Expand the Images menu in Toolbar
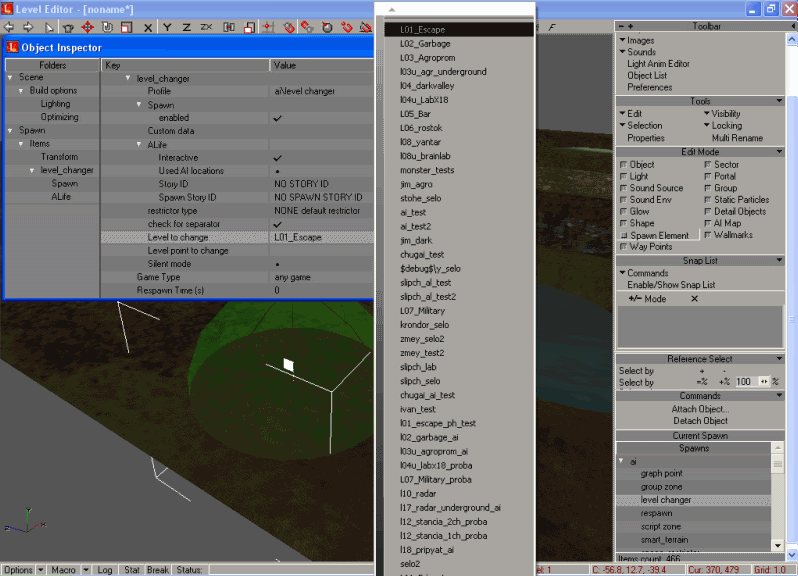The width and height of the screenshot is (798, 576). 637,40
